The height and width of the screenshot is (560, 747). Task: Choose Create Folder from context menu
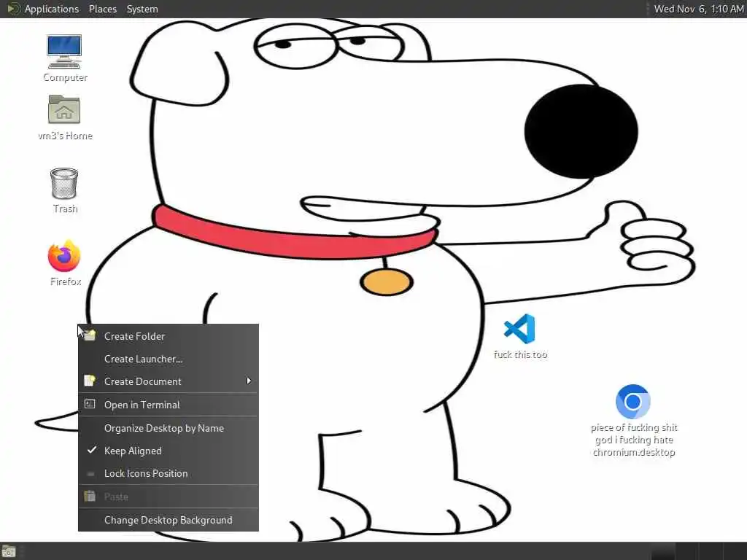[x=169, y=336]
